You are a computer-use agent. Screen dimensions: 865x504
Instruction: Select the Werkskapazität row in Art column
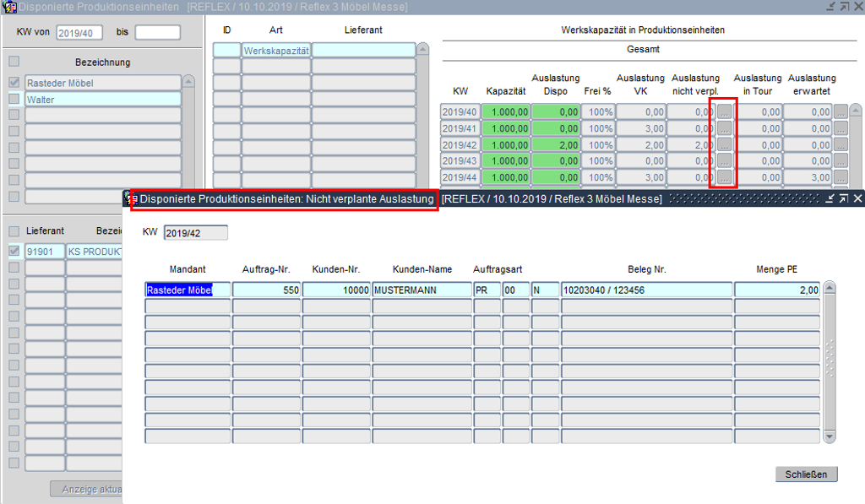pos(276,51)
